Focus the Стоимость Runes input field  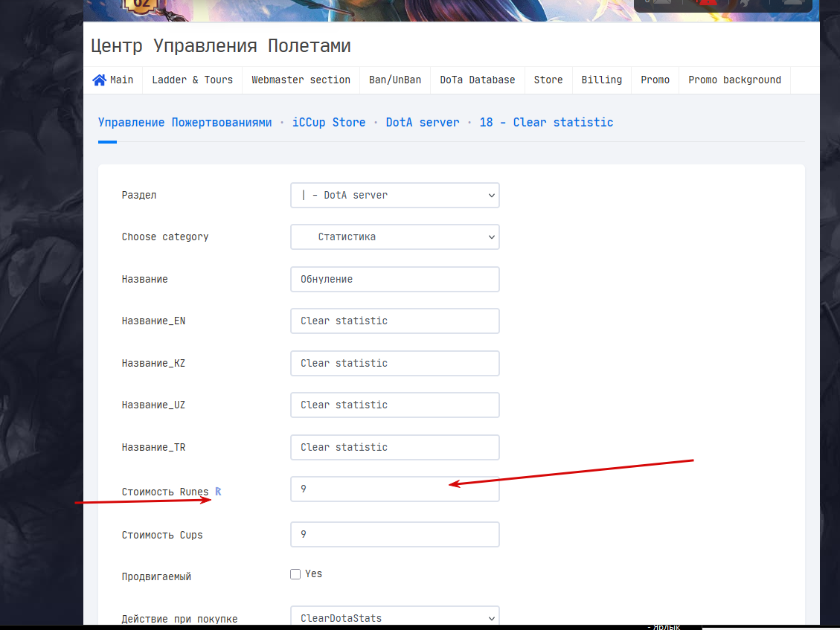[395, 489]
